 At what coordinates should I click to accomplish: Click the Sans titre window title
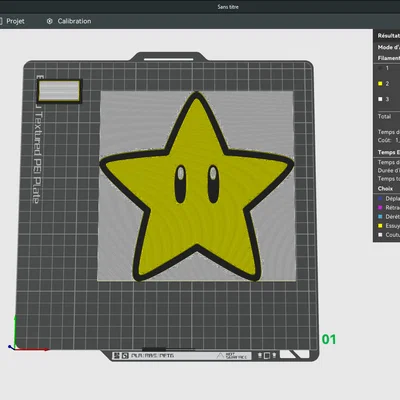coord(228,7)
